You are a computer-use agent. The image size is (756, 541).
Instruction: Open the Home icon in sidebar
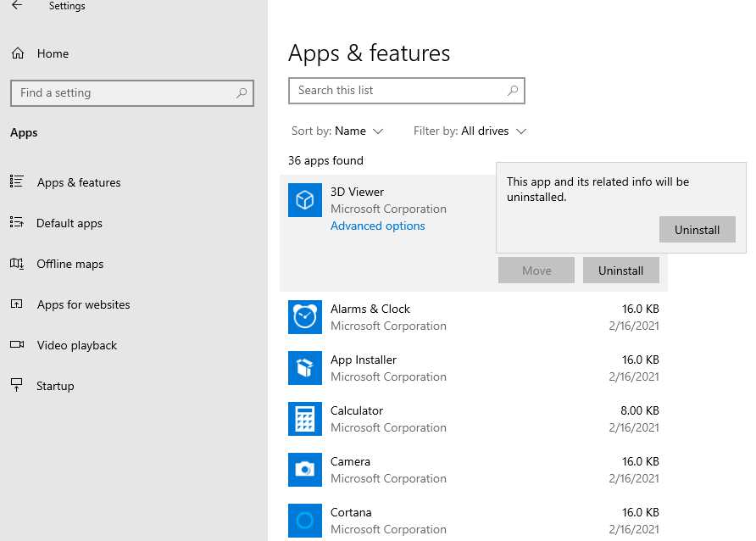pyautogui.click(x=18, y=53)
